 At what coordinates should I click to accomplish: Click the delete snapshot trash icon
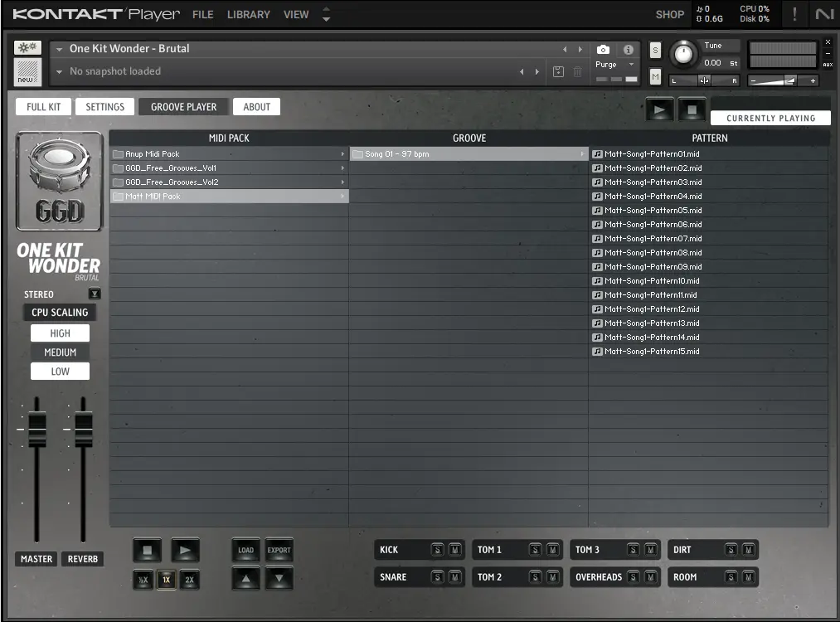click(577, 72)
